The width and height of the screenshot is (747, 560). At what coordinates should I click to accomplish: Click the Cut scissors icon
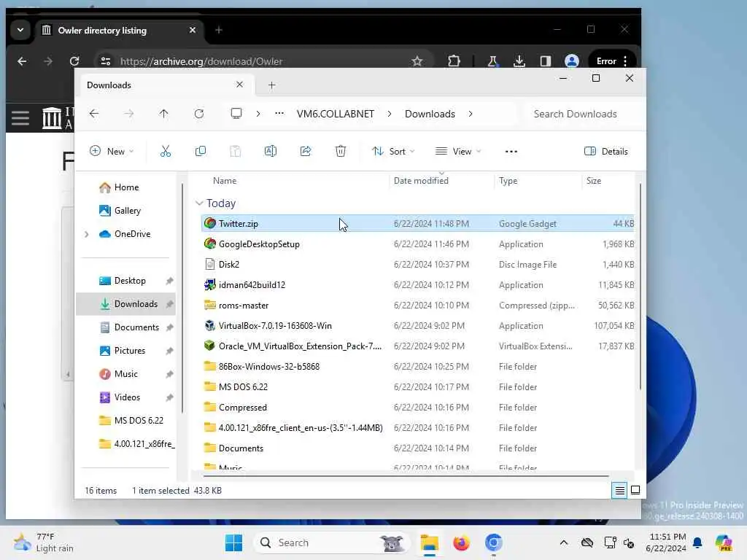[x=166, y=152]
